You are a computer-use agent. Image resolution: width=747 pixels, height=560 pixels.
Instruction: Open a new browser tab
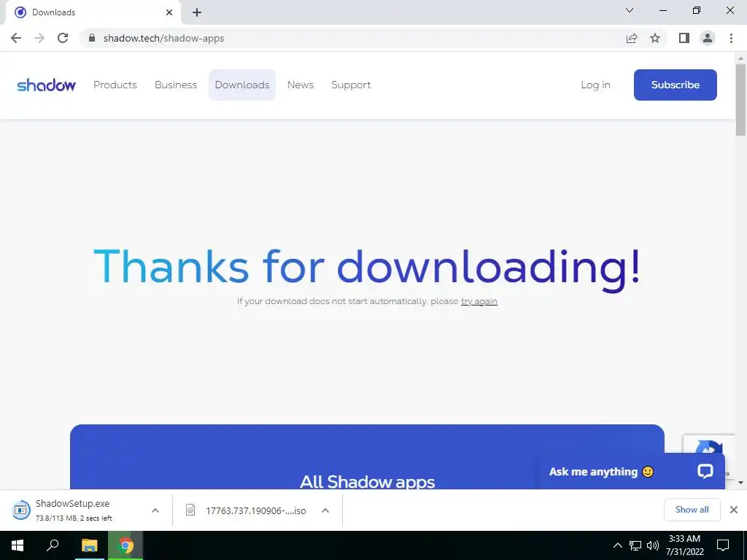click(x=197, y=12)
